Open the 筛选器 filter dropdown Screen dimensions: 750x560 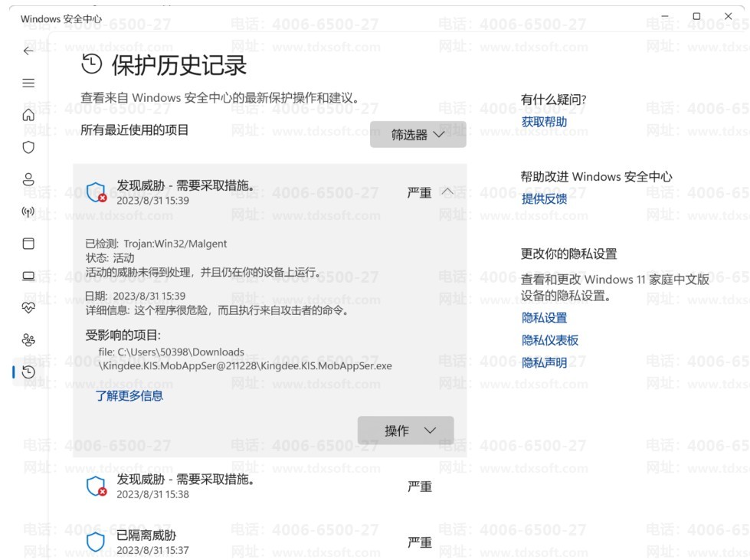coord(418,134)
